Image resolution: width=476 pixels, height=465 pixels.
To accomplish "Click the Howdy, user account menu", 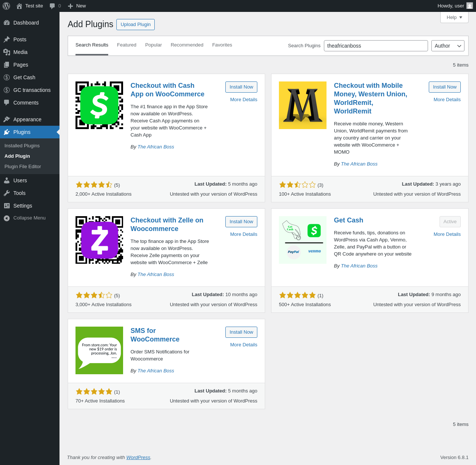I will point(455,6).
